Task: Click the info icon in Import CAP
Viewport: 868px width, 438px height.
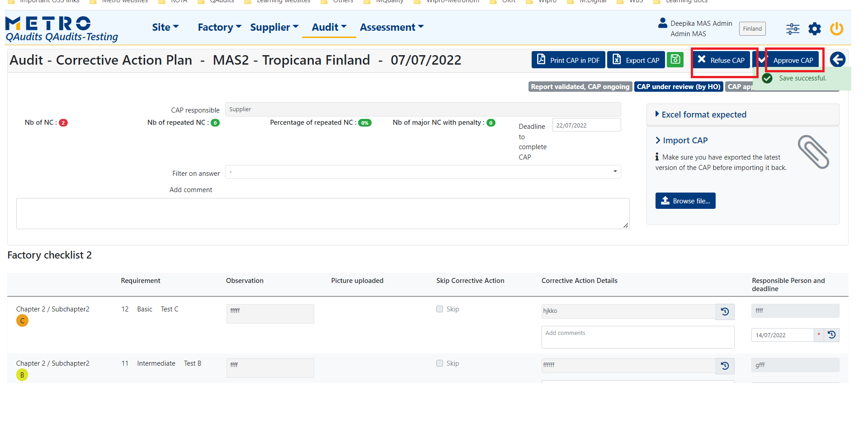Action: coord(657,157)
